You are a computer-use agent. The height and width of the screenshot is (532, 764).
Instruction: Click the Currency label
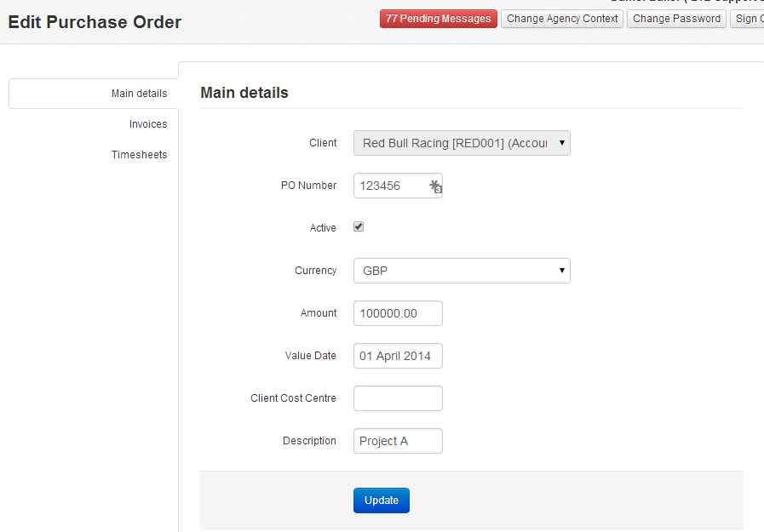pyautogui.click(x=316, y=270)
